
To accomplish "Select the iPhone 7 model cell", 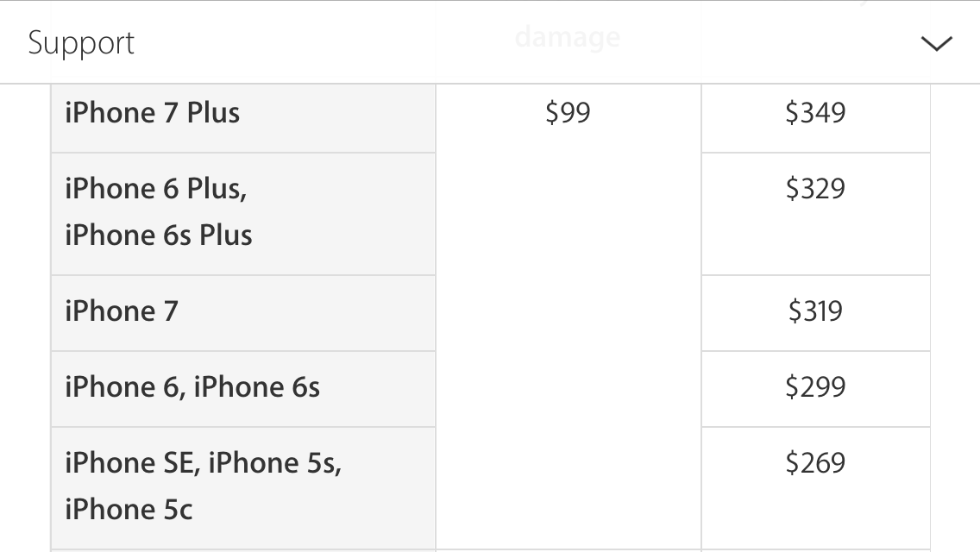I will point(243,313).
